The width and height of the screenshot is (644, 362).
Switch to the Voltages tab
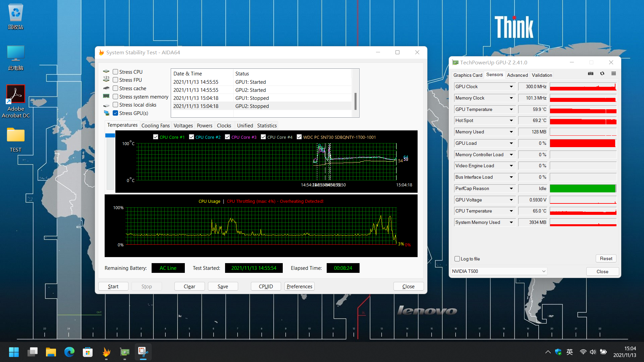[x=183, y=126]
